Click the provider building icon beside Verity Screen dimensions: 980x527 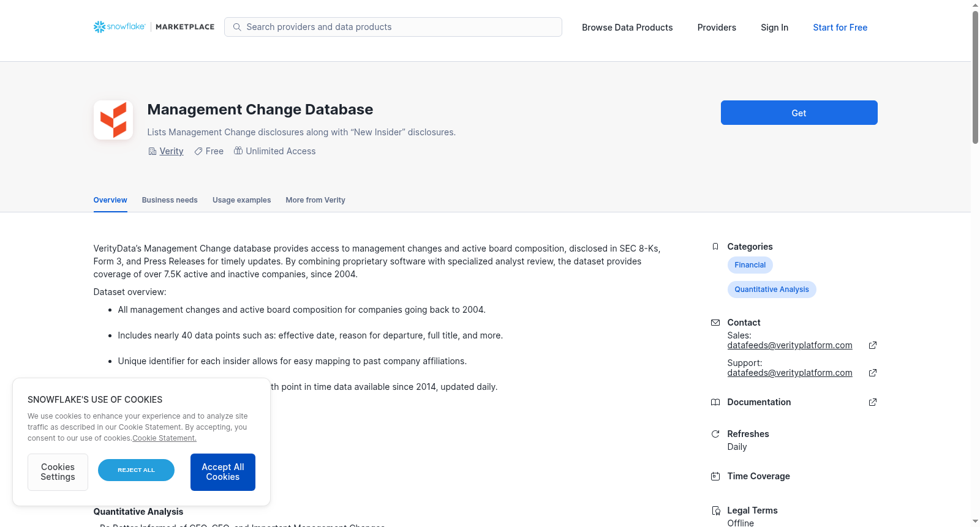[153, 151]
